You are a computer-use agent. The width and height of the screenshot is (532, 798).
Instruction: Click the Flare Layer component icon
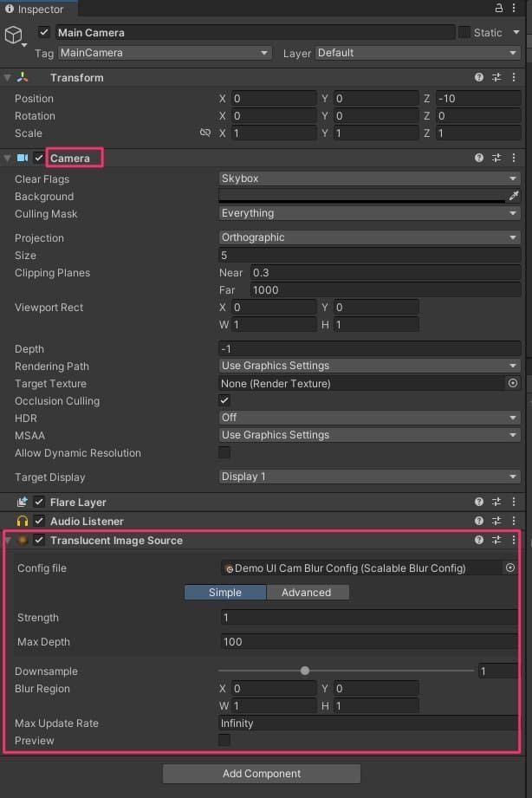[23, 503]
